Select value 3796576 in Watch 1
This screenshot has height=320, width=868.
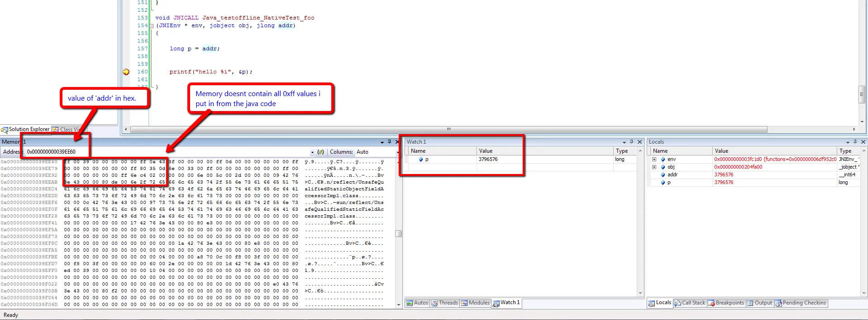[x=488, y=160]
